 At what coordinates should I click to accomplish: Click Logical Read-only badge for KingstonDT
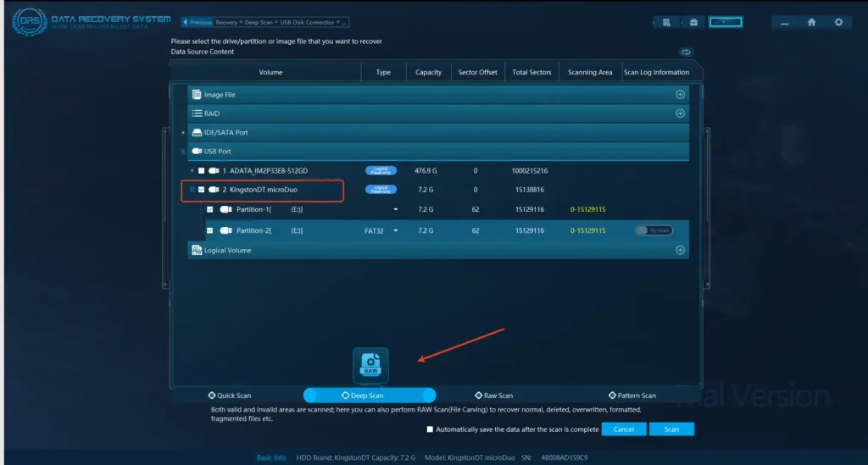click(x=381, y=190)
